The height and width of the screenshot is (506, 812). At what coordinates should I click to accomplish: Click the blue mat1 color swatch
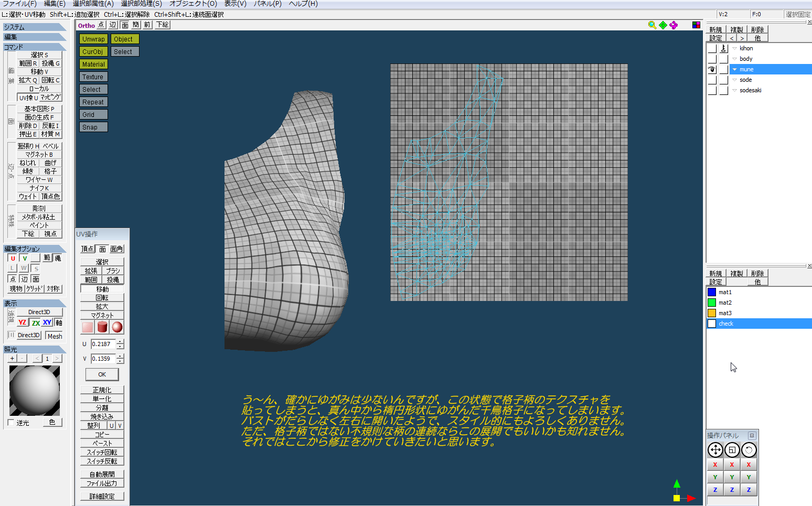(712, 292)
